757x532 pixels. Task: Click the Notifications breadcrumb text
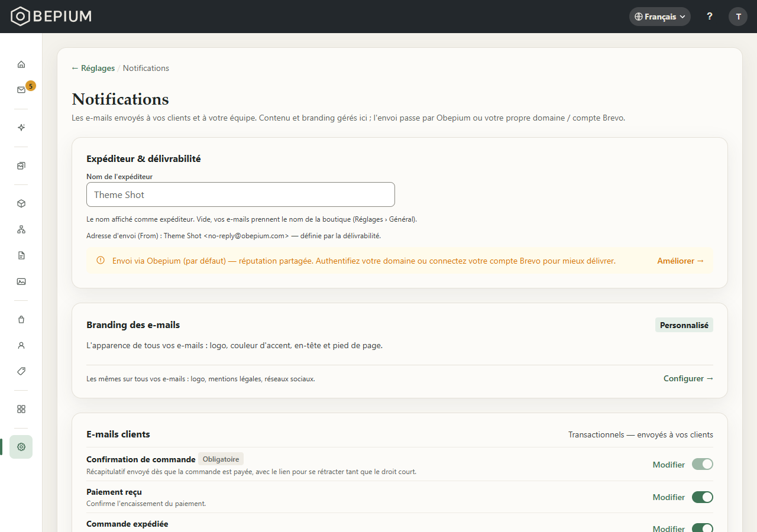pos(146,68)
